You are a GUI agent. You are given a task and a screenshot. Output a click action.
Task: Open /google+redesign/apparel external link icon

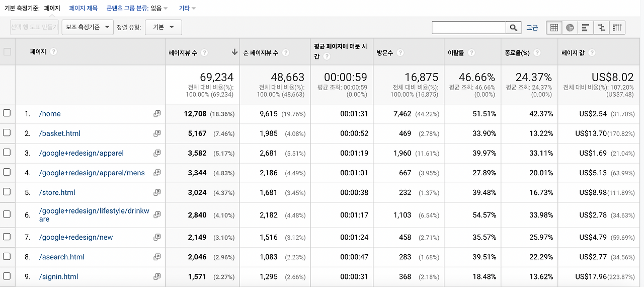(x=157, y=153)
